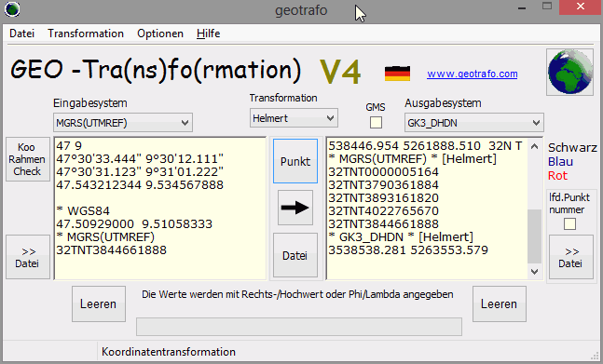Click input line '* MGRS(UTMREF)'
Screen dimensions: 603x364
pyautogui.click(x=105, y=236)
